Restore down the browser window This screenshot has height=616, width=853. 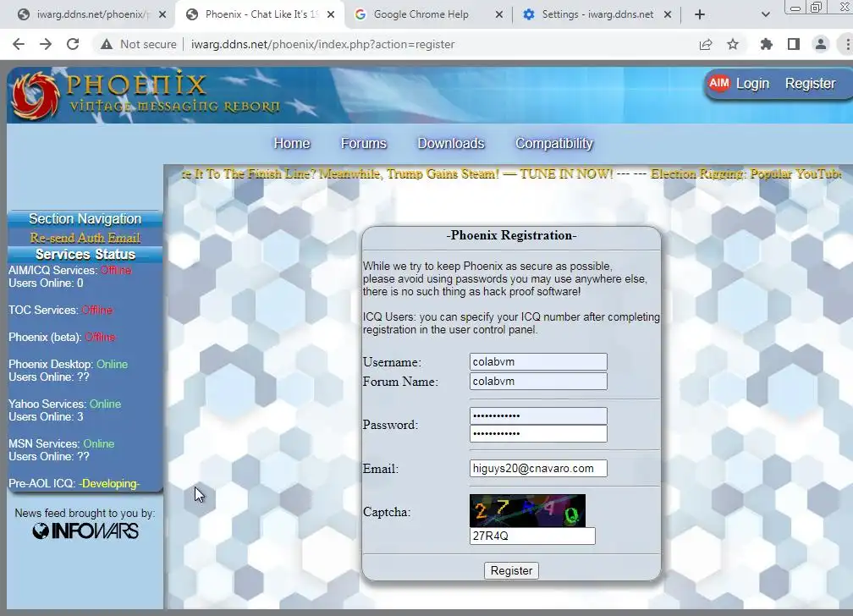tap(816, 7)
